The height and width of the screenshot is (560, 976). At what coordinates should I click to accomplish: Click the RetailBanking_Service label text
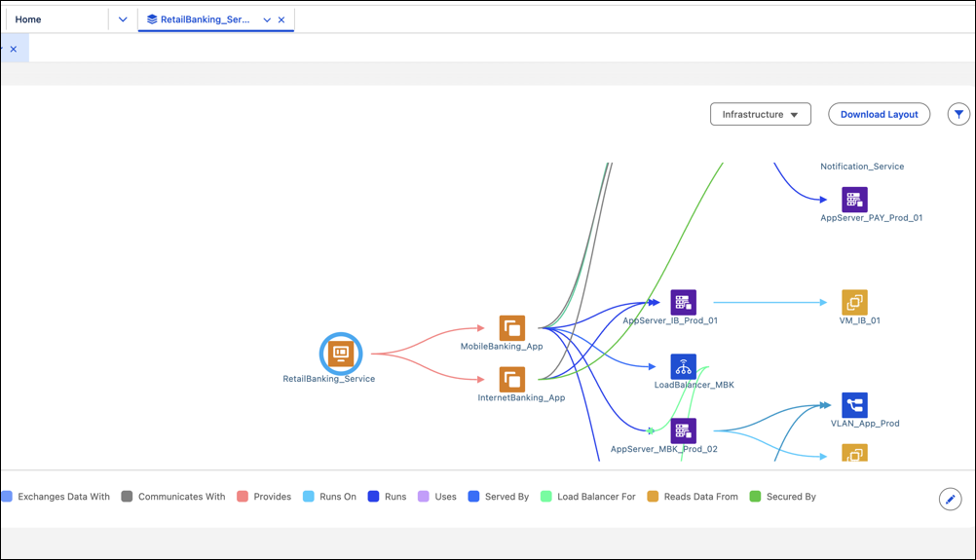point(328,378)
